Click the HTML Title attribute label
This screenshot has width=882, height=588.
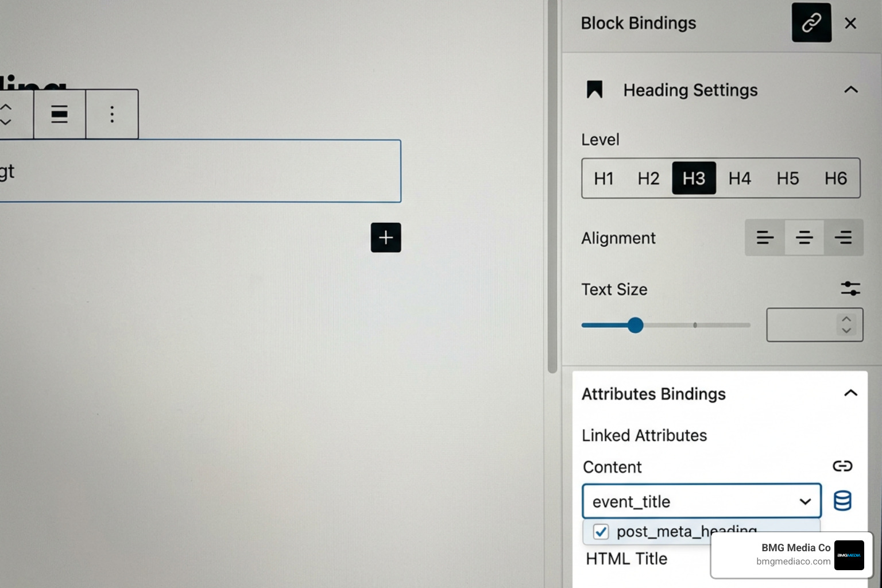click(x=626, y=559)
